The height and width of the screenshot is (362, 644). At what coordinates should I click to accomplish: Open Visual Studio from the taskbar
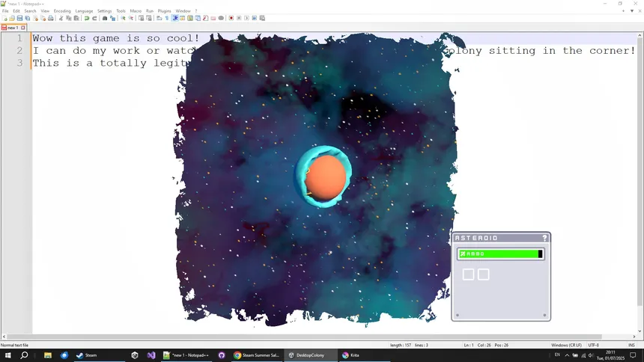[x=151, y=355]
